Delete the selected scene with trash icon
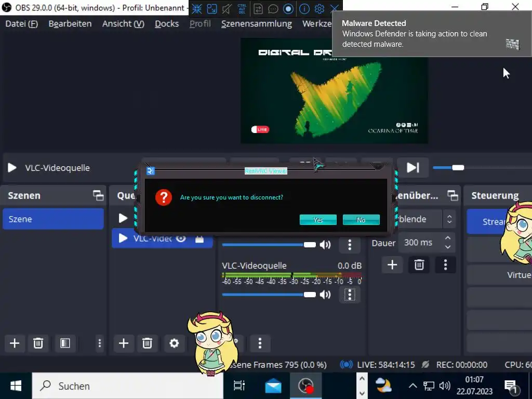Image resolution: width=532 pixels, height=399 pixels. point(38,343)
